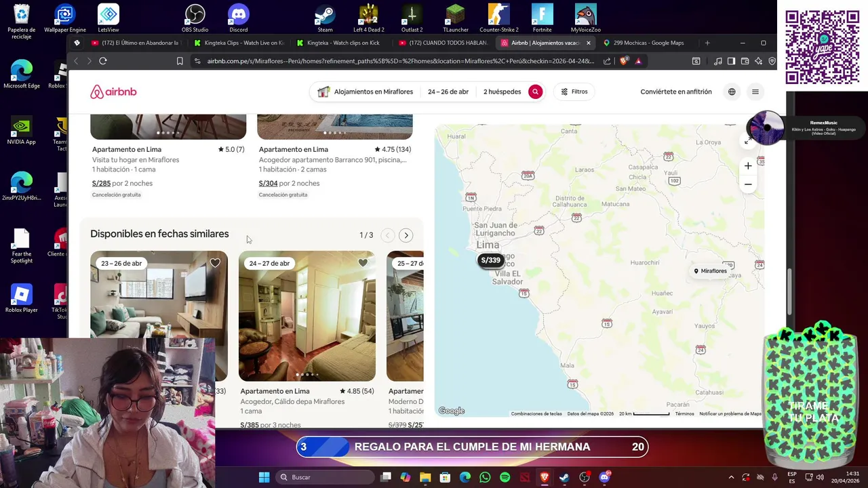The height and width of the screenshot is (488, 868).
Task: Close the Airbnb browser tab
Action: (x=588, y=43)
